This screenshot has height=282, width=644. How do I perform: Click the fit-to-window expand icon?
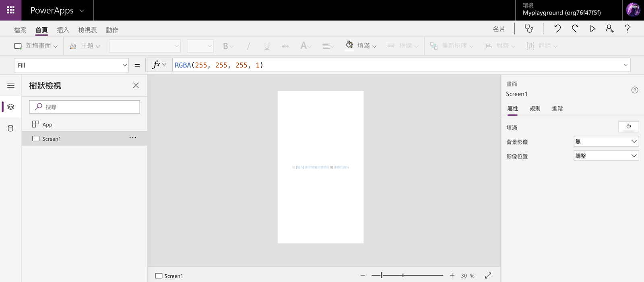(x=488, y=276)
